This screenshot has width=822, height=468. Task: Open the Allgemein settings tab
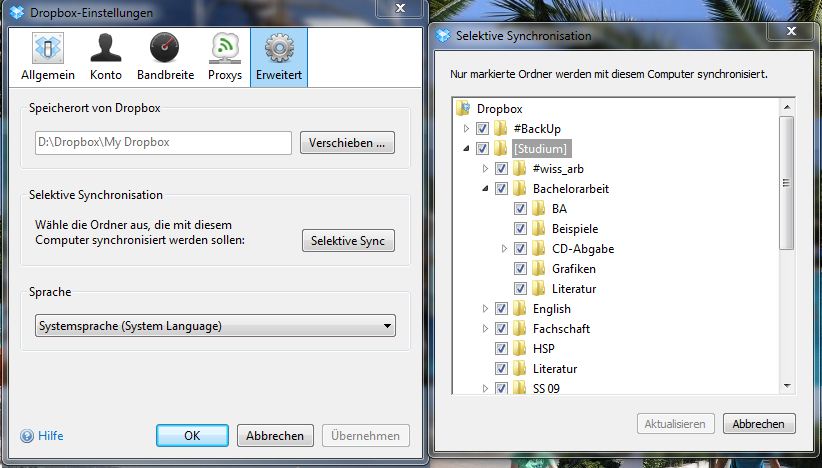click(x=48, y=57)
